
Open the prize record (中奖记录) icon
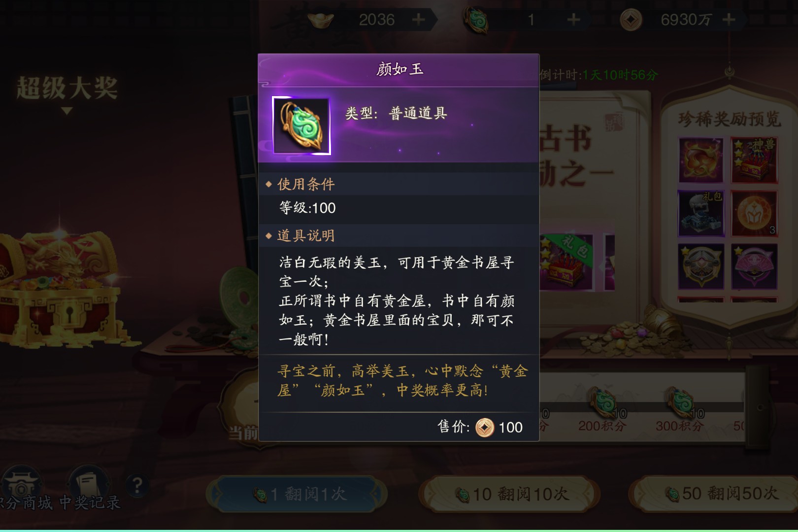90,488
